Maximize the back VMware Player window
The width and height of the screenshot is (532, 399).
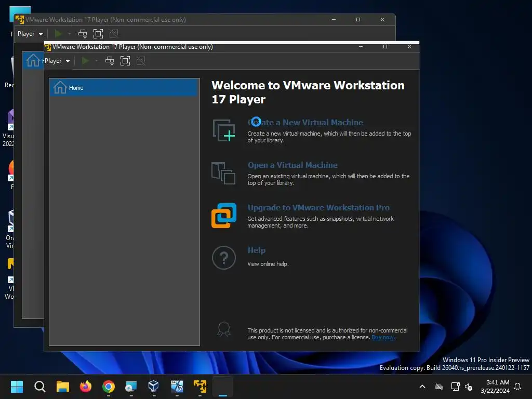(358, 20)
